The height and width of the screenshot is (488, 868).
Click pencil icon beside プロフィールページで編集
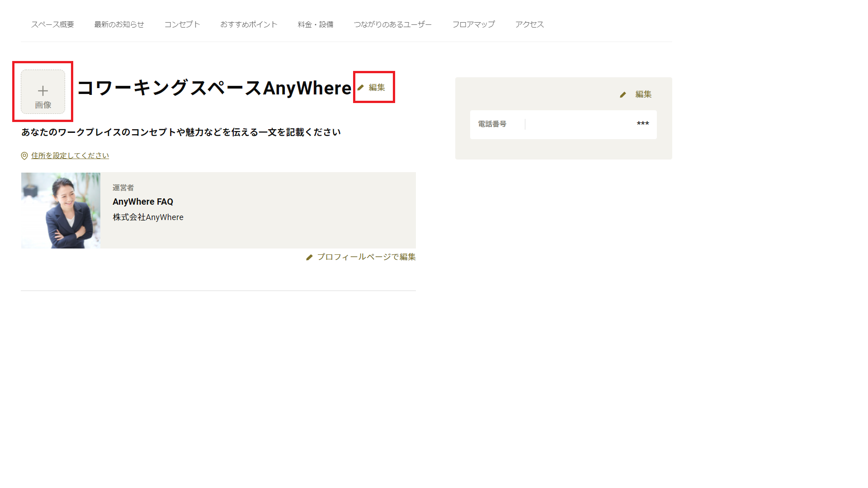click(309, 257)
